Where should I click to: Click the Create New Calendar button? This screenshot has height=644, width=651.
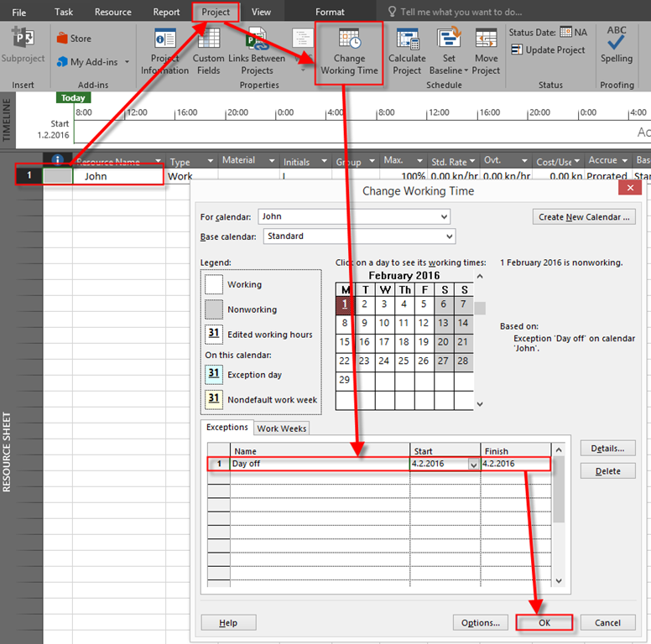click(584, 217)
